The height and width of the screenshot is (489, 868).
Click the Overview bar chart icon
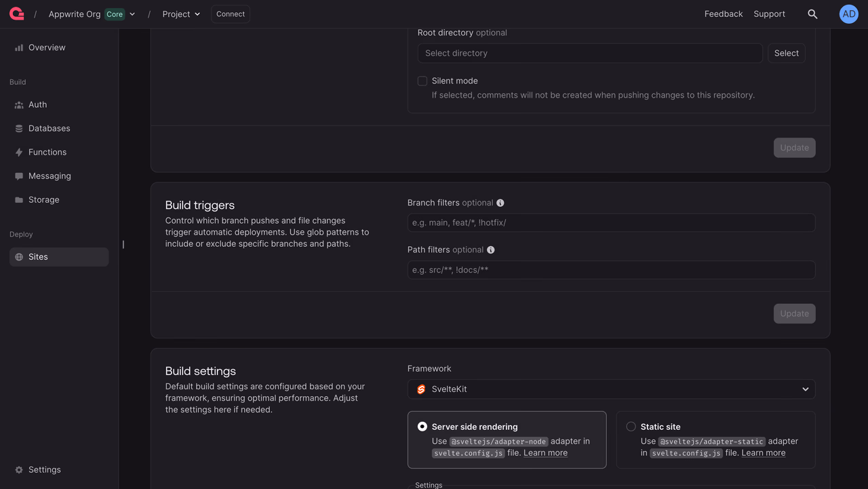click(x=19, y=47)
